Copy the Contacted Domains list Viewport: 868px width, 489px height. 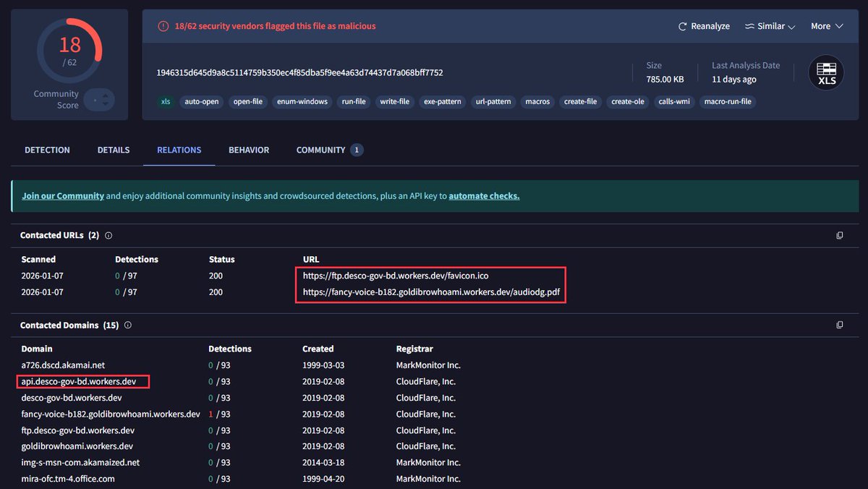(x=840, y=326)
